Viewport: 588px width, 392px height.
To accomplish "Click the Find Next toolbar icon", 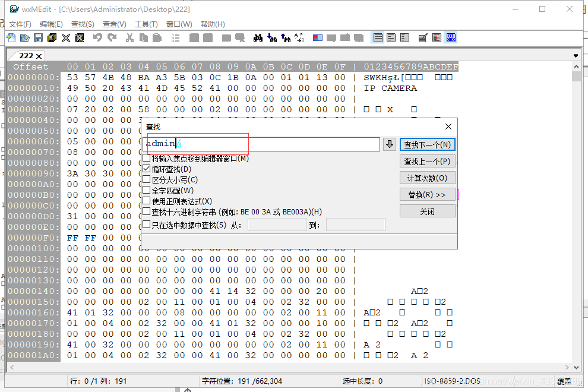I will 272,38.
